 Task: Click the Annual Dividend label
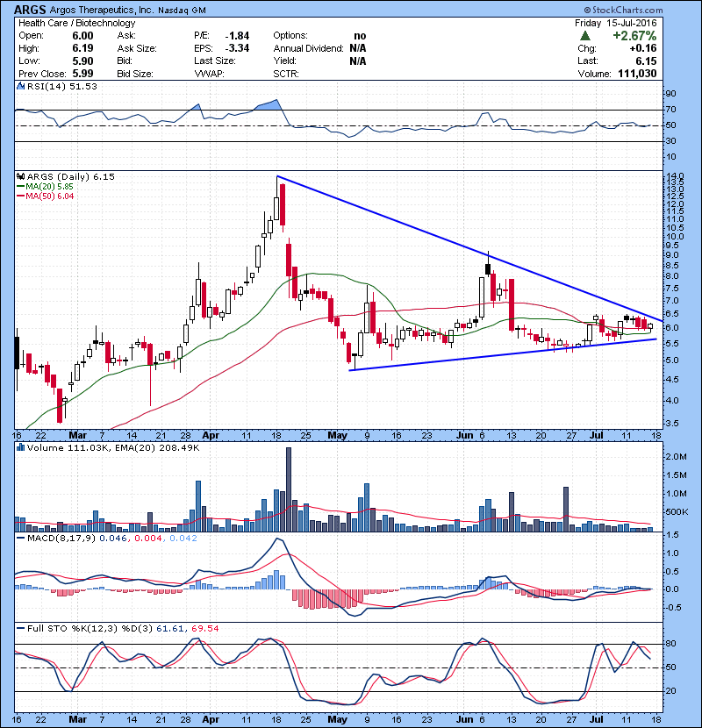pos(309,48)
